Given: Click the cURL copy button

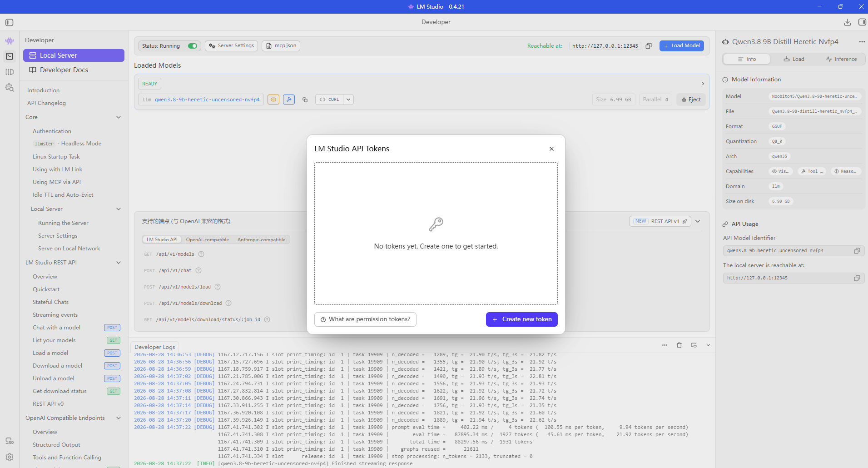Looking at the screenshot, I should pos(329,100).
